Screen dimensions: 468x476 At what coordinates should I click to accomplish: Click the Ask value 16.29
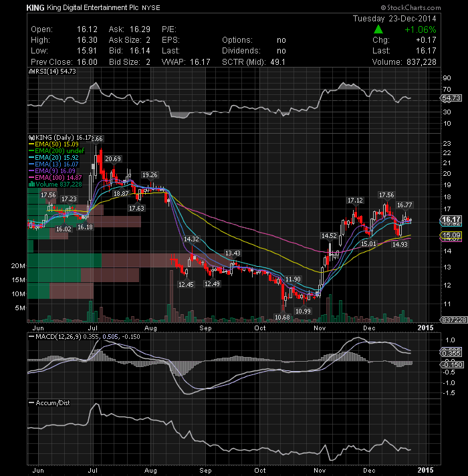tap(140, 29)
